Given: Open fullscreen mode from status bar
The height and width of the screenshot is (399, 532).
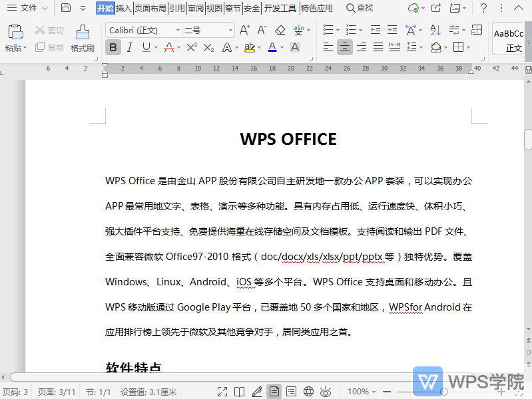Looking at the screenshot, I should [222, 392].
